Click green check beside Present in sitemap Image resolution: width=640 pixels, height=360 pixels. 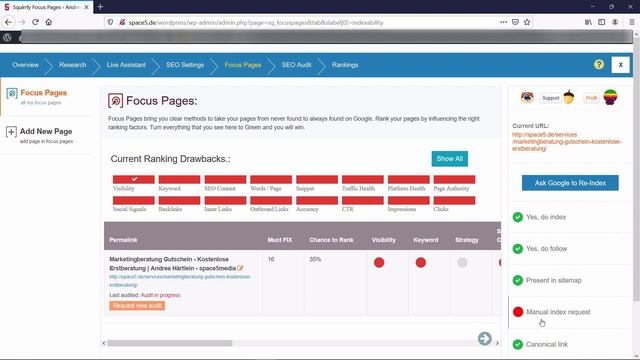pos(518,280)
